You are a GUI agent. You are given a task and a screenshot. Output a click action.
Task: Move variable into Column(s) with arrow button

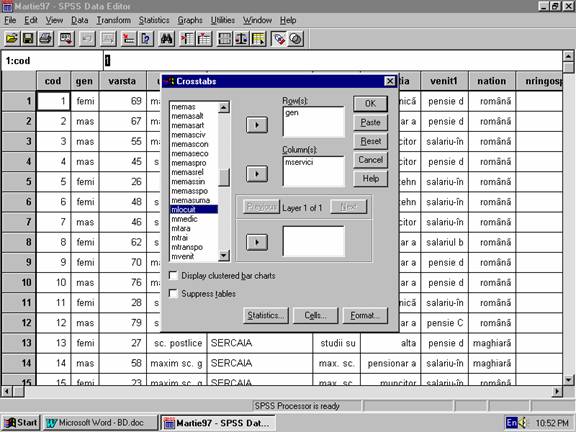257,174
